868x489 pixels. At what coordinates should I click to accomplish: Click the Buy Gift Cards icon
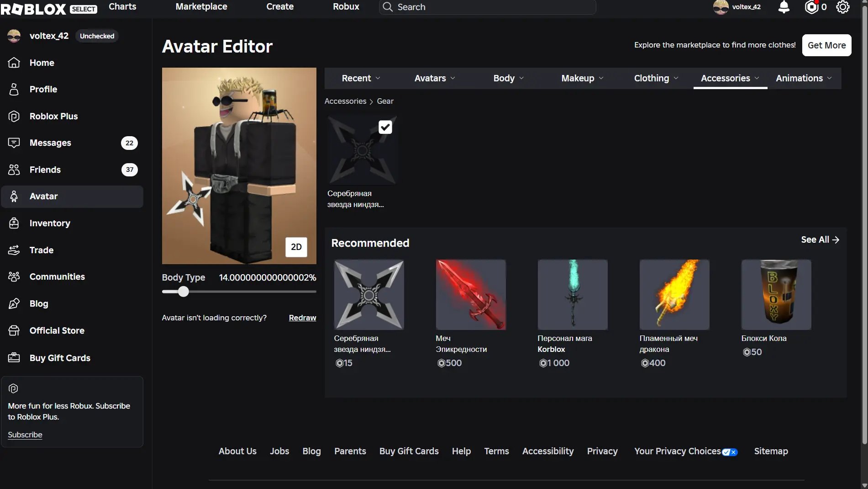14,357
